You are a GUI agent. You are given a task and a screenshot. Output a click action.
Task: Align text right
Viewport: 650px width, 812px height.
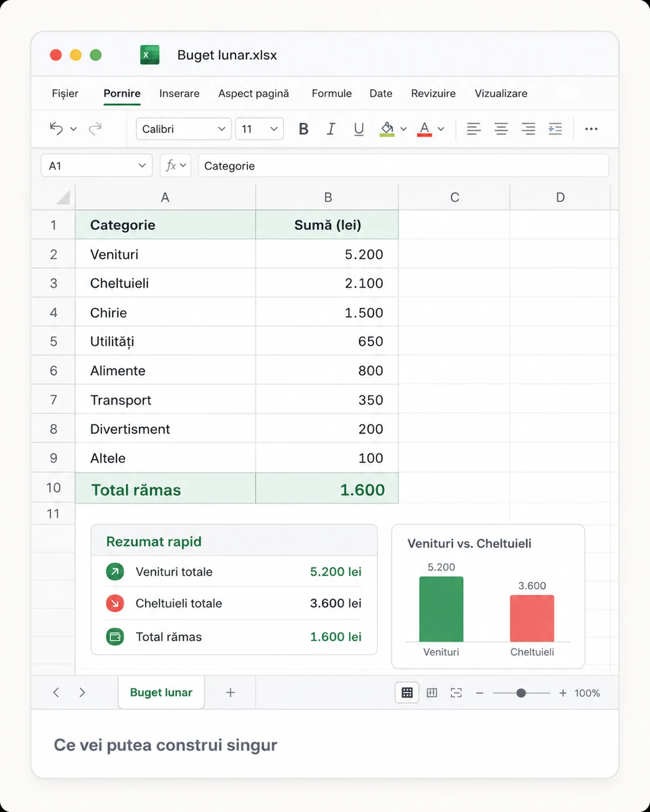coord(528,129)
